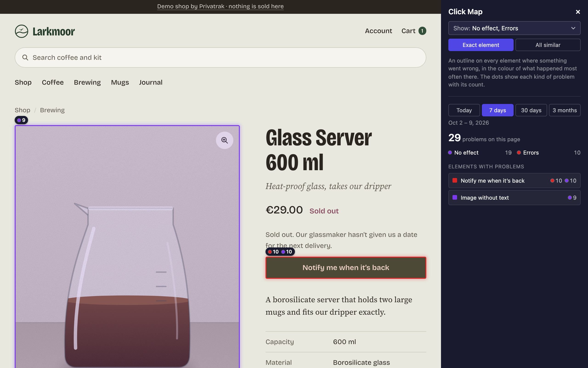Zoom the product image with magnifier button
The height and width of the screenshot is (368, 588).
coord(224,140)
